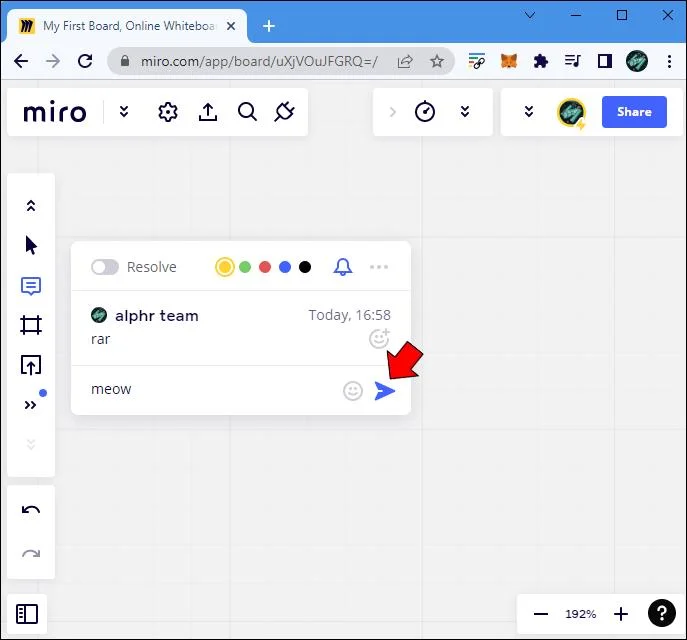Click the meow reply text field
The width and height of the screenshot is (687, 640).
(x=210, y=389)
